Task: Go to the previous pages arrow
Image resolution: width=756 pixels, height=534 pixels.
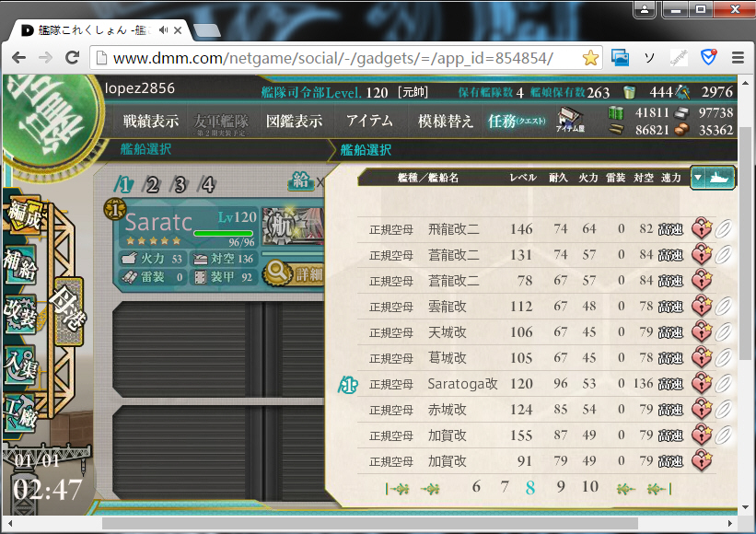Action: coord(430,489)
